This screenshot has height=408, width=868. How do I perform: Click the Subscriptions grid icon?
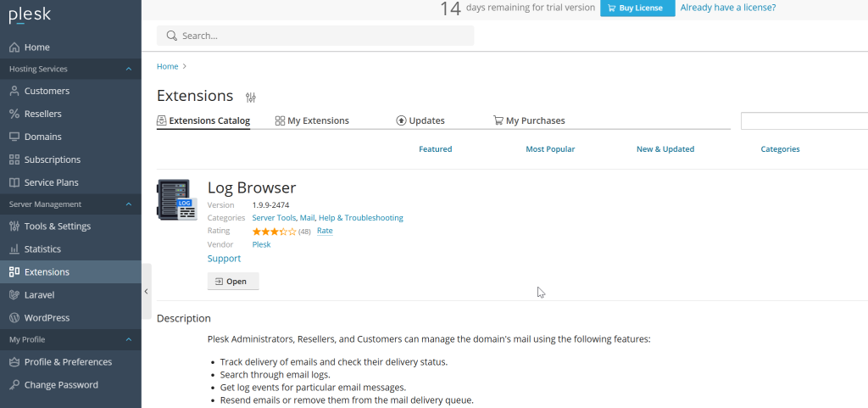14,159
